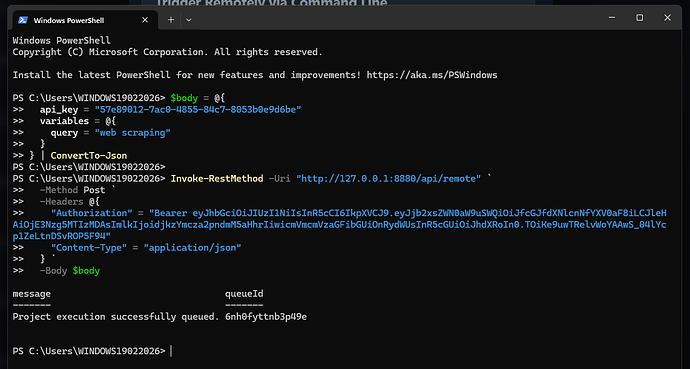Click the -Body $body parameter line

[70, 271]
